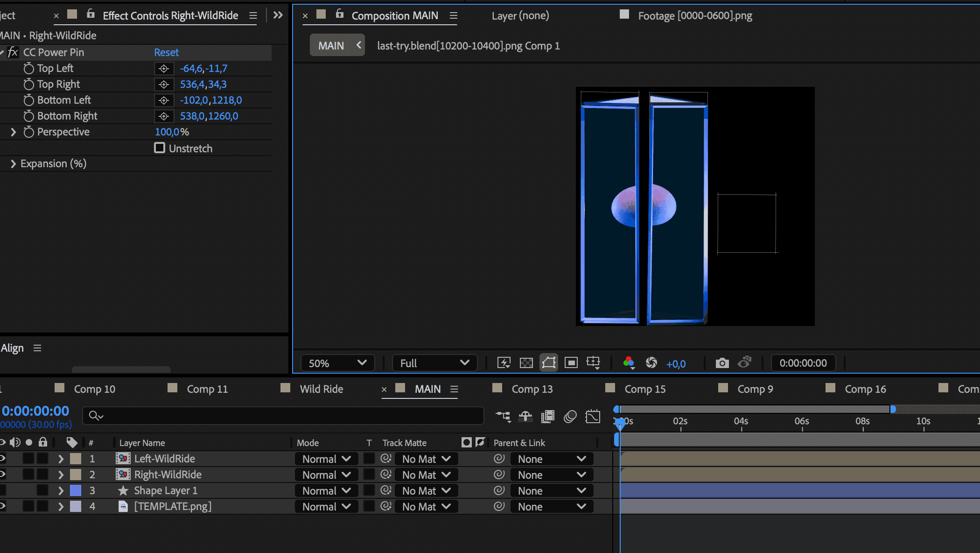
Task: Switch to the Wild Ride timeline tab
Action: 321,389
